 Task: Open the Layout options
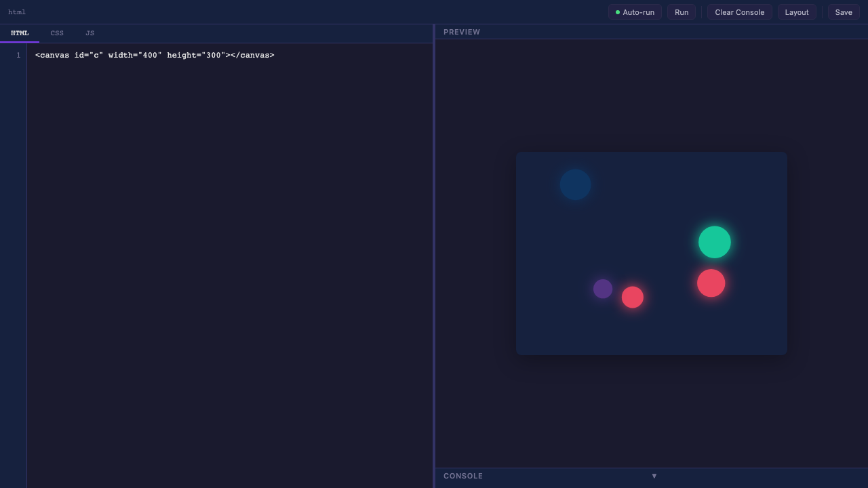coord(797,12)
